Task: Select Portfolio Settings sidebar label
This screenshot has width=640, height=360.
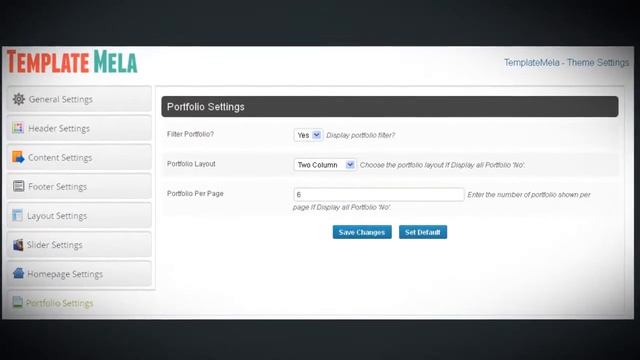Action: click(60, 303)
